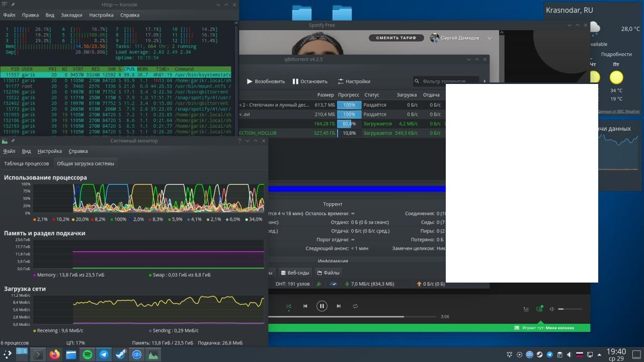Viewport: 644px width, 362px height.
Task: Sort torrents by Размер column header
Action: click(x=325, y=95)
